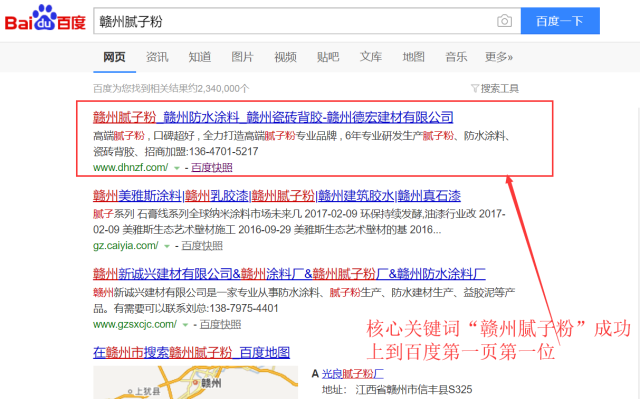
Task: Open 百度快照 for www.dhnzf.com
Action: (211, 167)
